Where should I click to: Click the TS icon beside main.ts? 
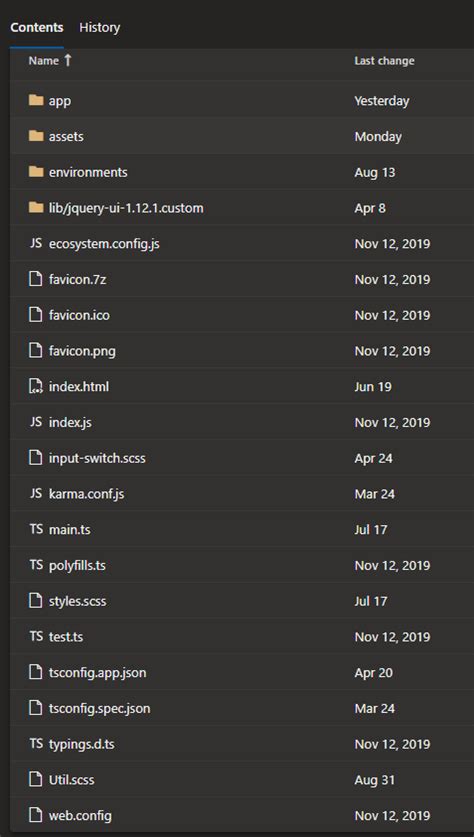coord(36,530)
